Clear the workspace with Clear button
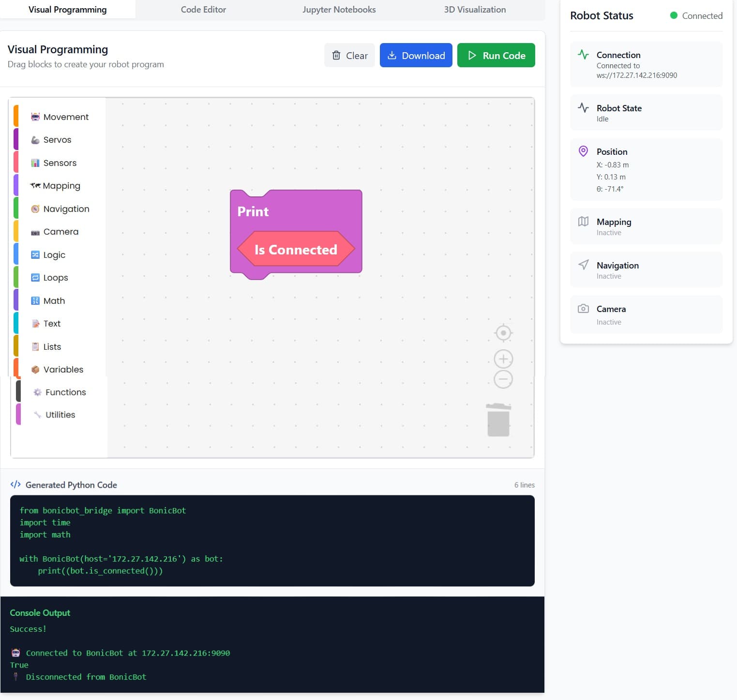This screenshot has height=700, width=737. [349, 56]
